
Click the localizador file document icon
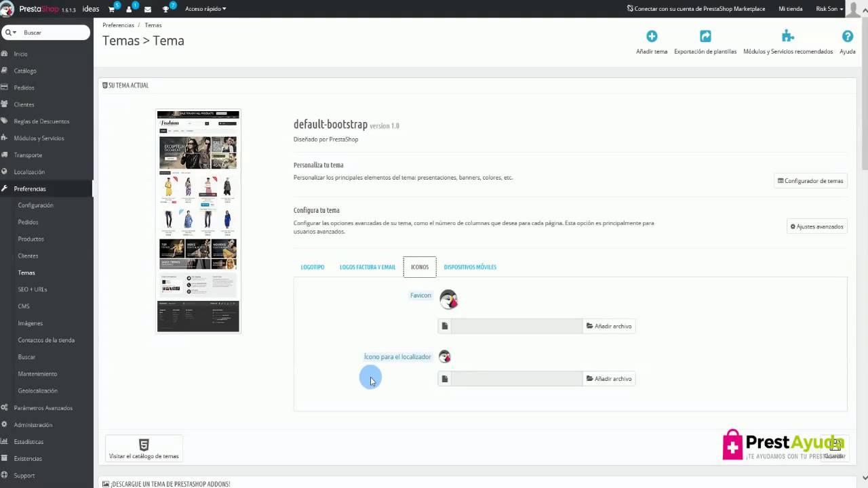pos(445,379)
